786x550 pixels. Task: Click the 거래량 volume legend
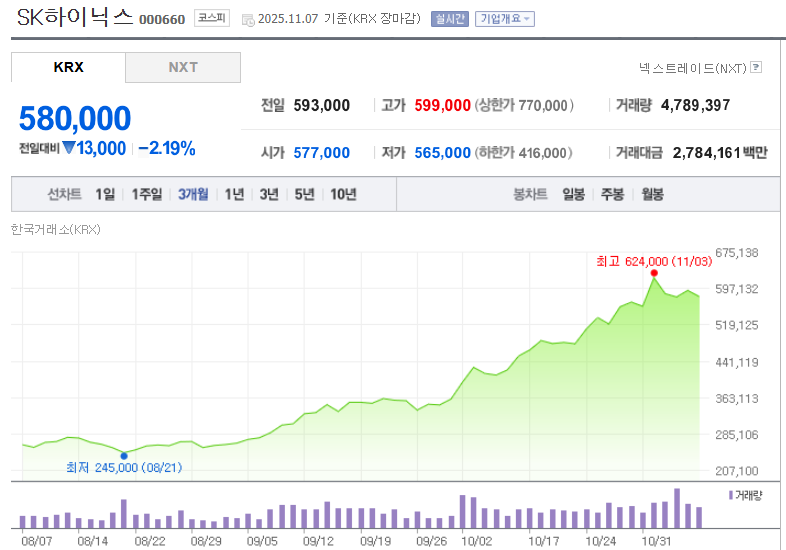tap(745, 495)
